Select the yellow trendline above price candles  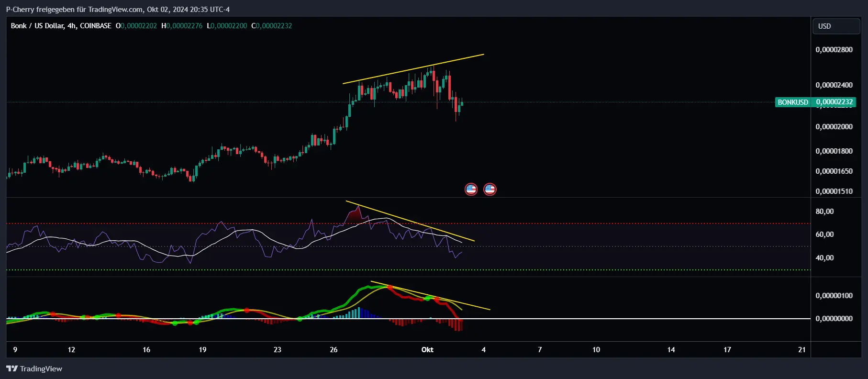[x=413, y=69]
